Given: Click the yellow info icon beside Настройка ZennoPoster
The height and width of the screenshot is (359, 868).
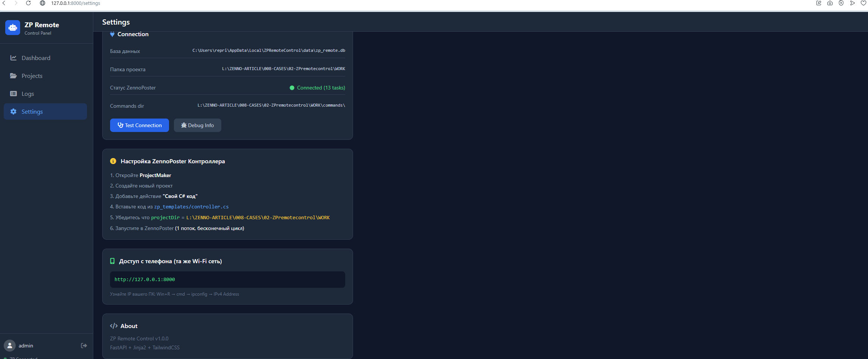Looking at the screenshot, I should [x=113, y=161].
